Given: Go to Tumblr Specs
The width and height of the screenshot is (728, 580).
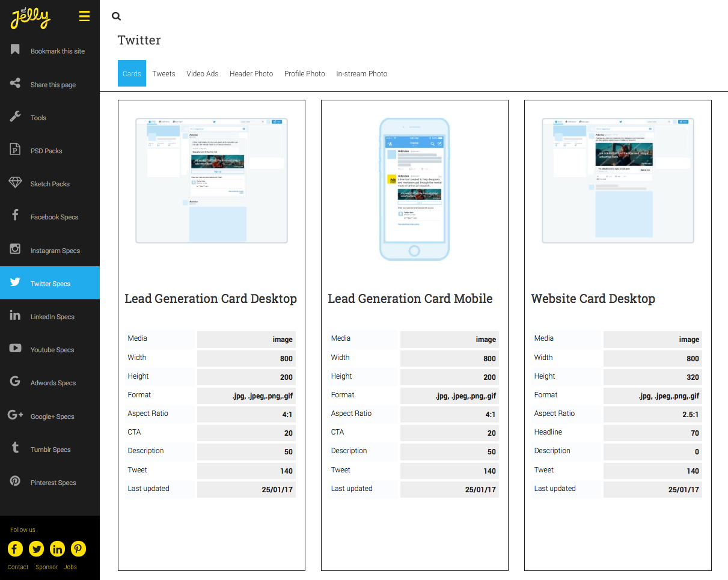Looking at the screenshot, I should (50, 450).
